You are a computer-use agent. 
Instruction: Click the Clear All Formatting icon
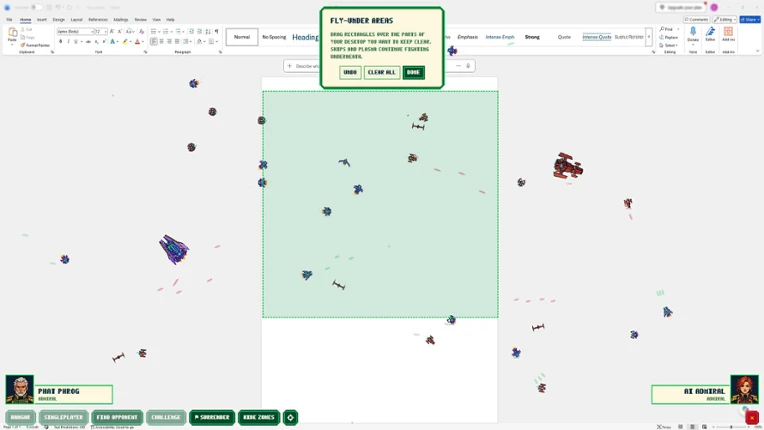(x=141, y=31)
